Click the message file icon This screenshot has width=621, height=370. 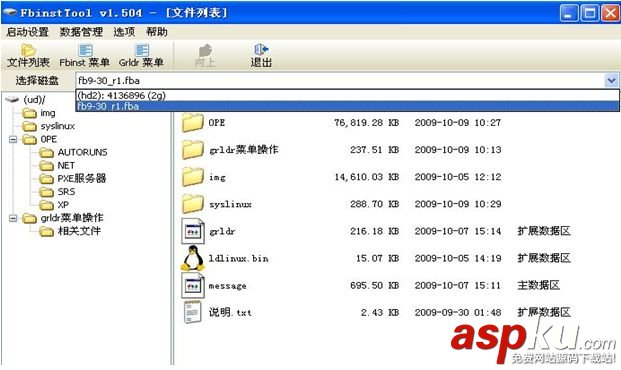coord(192,285)
